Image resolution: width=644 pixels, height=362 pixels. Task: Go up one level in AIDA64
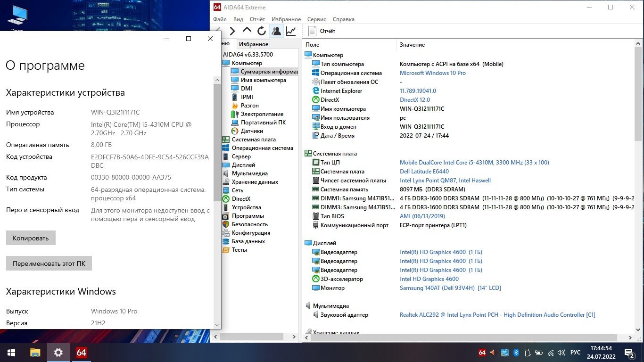(x=247, y=31)
